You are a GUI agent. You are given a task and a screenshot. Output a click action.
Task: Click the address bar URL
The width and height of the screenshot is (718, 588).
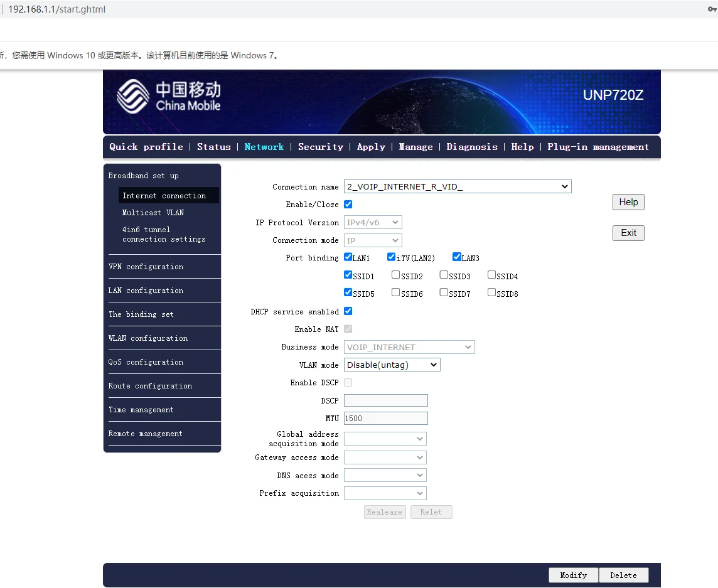56,9
